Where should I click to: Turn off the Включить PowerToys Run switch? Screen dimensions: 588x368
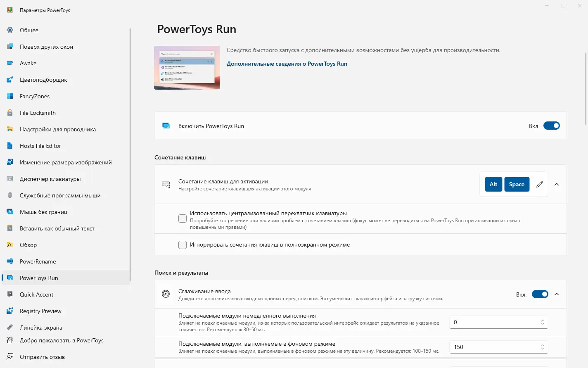[552, 126]
